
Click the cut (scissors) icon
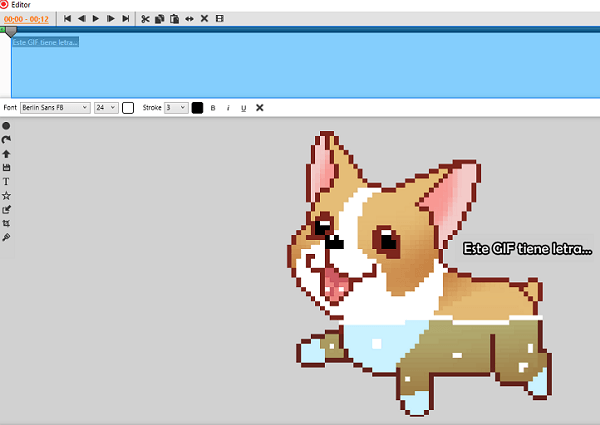click(145, 19)
